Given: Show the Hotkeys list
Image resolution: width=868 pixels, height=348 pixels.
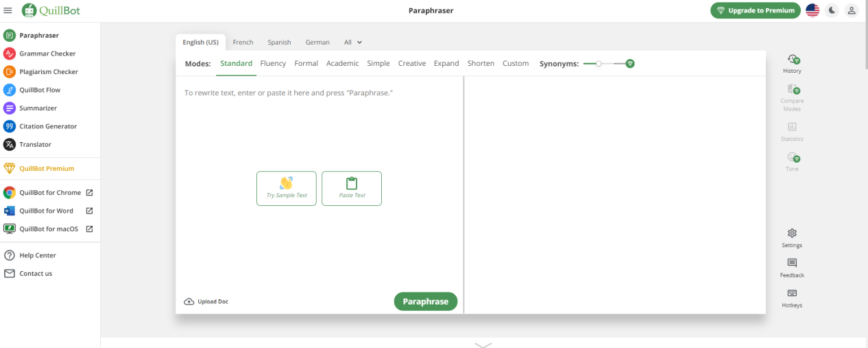Looking at the screenshot, I should click(x=792, y=299).
